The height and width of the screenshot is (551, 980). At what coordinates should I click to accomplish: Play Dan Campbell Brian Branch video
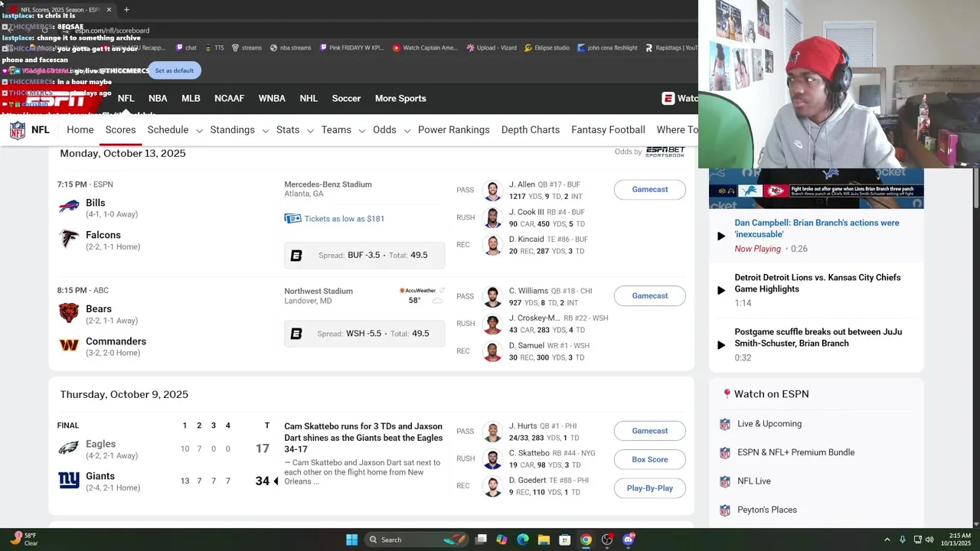720,236
